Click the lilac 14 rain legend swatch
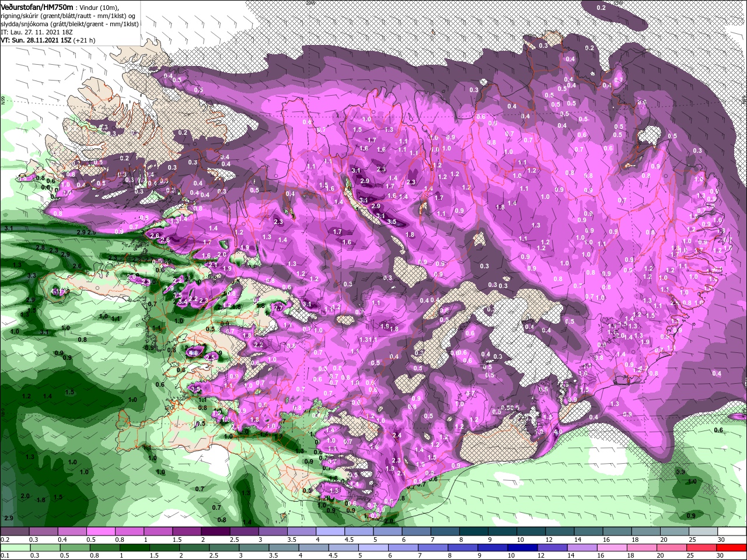The height and width of the screenshot is (560, 747). point(582,548)
